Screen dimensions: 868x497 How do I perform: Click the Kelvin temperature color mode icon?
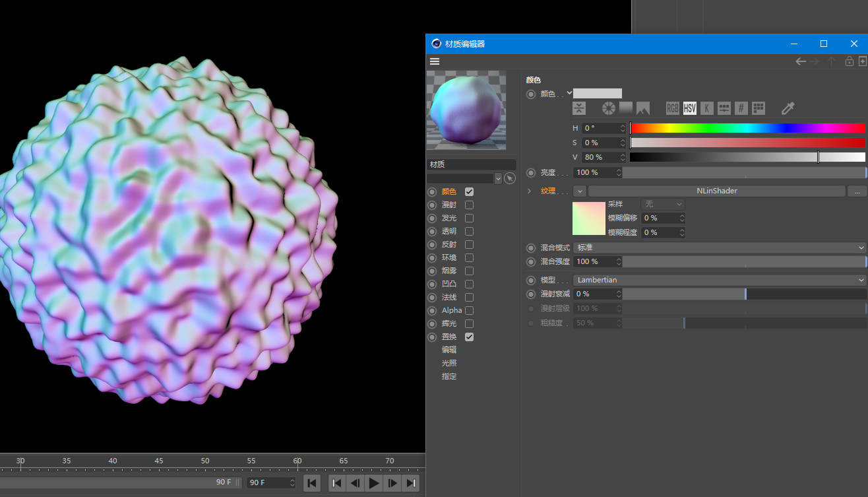point(706,108)
